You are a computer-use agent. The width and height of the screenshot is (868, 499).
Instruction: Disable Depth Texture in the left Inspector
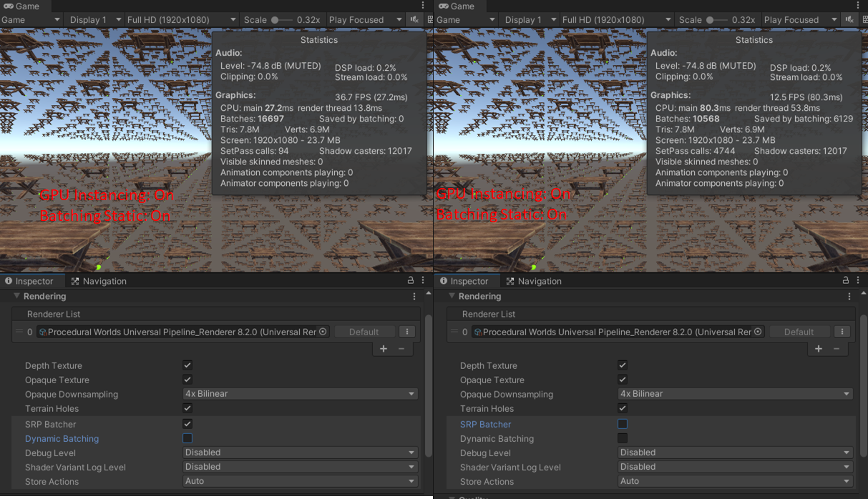click(187, 365)
